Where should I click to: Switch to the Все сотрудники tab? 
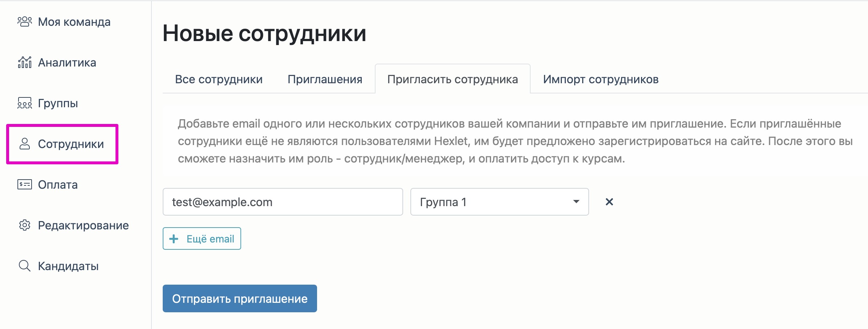point(219,79)
